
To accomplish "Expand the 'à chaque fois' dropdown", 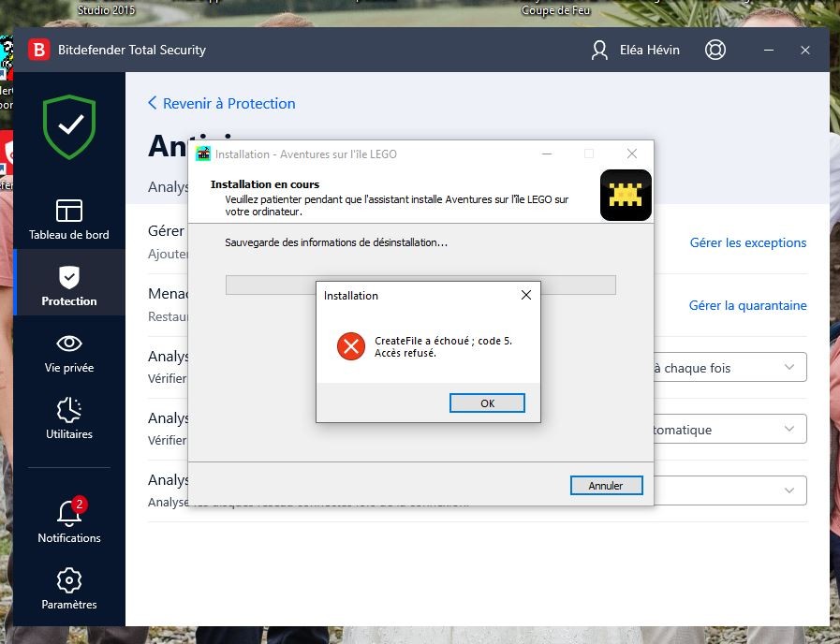I will (730, 367).
